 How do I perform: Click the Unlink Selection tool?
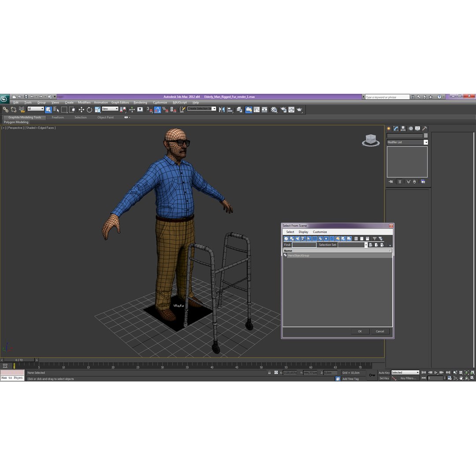pos(13,110)
